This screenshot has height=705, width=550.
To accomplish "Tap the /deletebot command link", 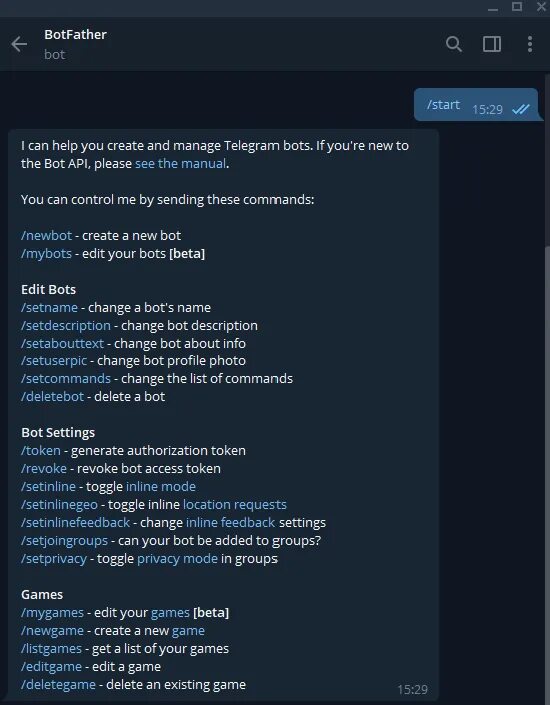I will (52, 396).
